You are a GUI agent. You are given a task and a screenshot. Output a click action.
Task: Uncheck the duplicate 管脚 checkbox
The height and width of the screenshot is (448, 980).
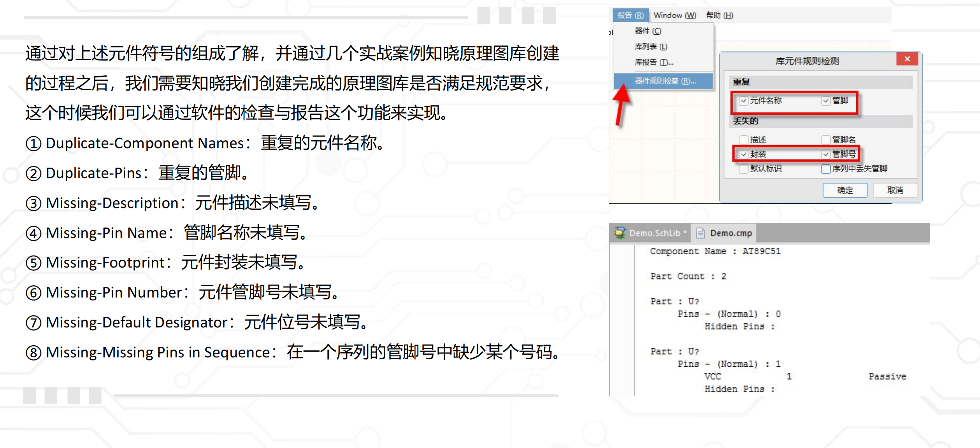pyautogui.click(x=825, y=101)
